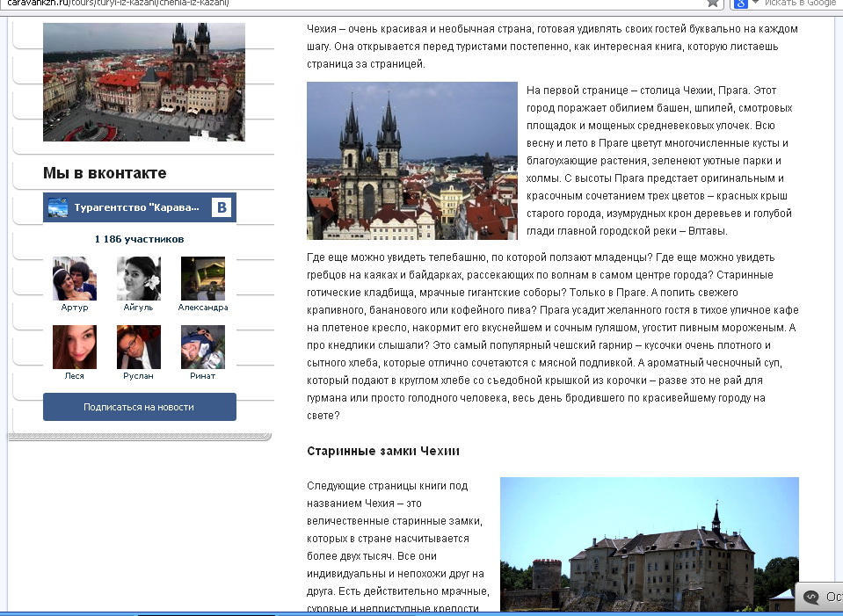843x616 pixels.
Task: Click the text Следующие страницы книги под
Action: tap(387, 485)
